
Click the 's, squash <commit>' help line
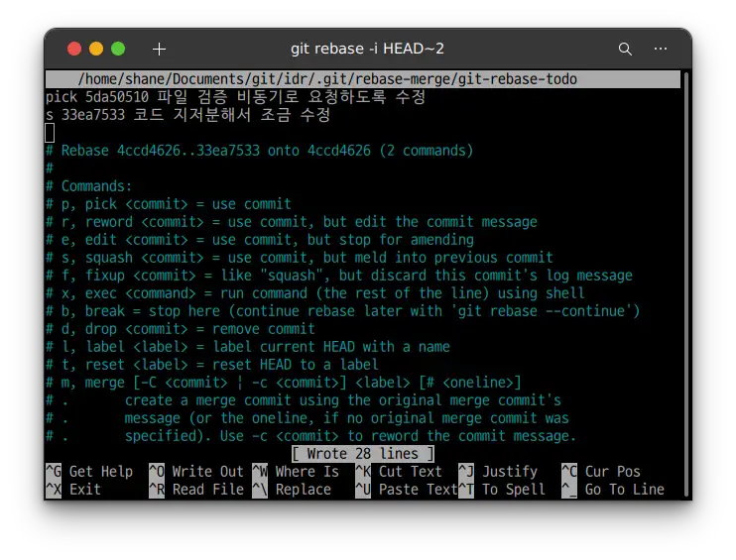(300, 258)
